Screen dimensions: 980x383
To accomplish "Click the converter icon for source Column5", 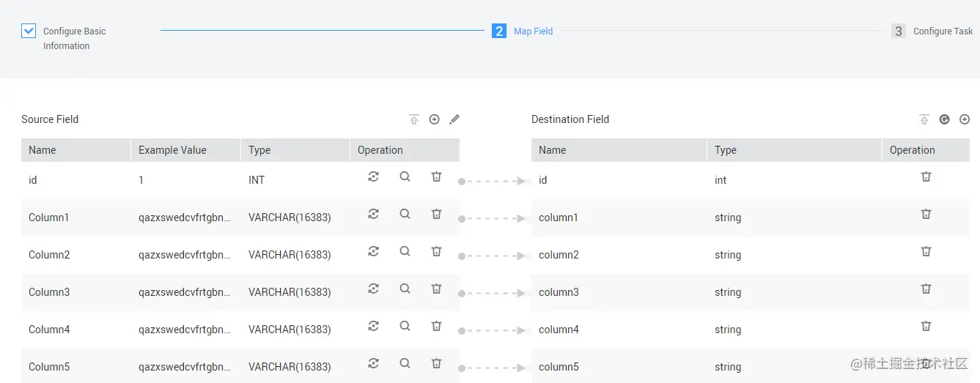I will [x=373, y=363].
